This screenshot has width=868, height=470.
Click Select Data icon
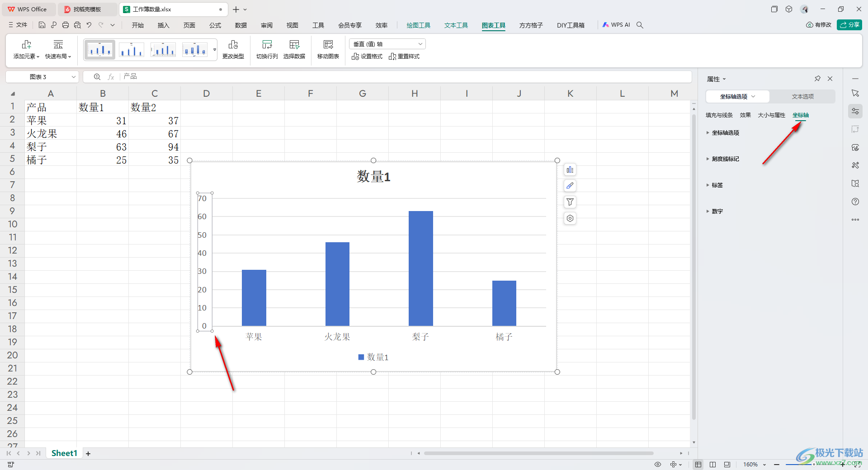click(x=294, y=50)
